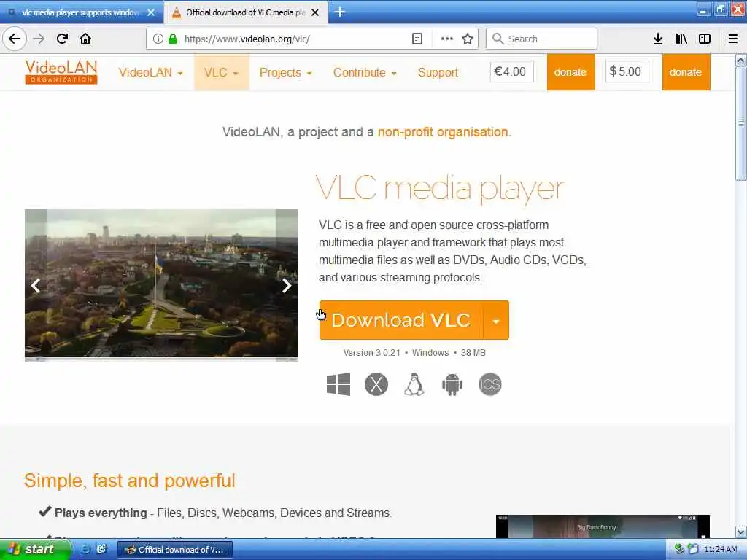Open the downloads arrow icon
Viewport: 747px width, 560px height.
pos(658,39)
